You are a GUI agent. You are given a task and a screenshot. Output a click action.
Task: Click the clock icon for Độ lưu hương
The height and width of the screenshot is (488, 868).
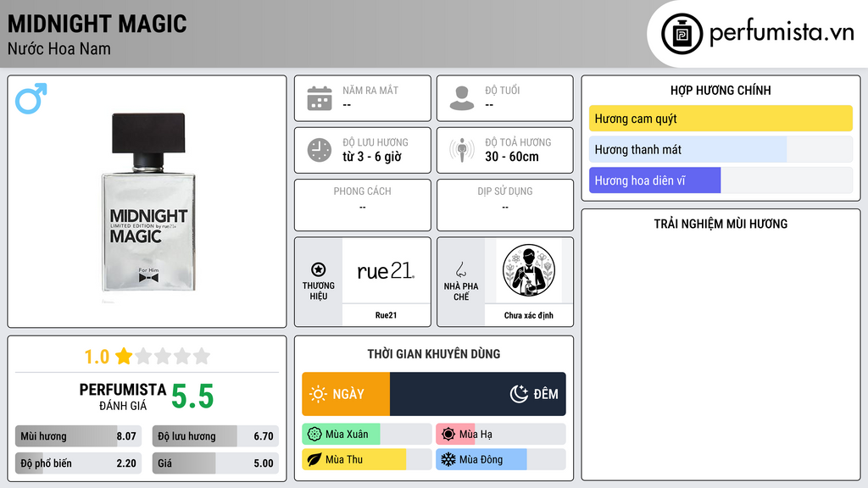(320, 150)
